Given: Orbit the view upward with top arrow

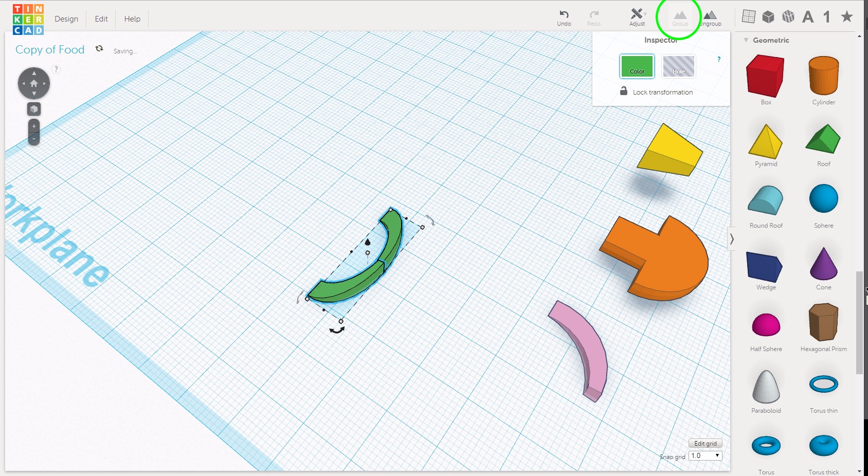Looking at the screenshot, I should (x=34, y=73).
